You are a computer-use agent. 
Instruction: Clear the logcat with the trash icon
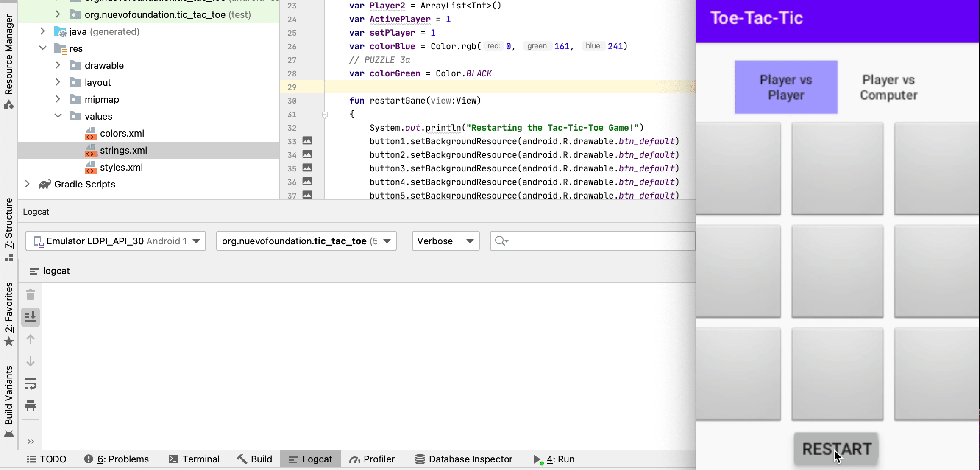[x=30, y=294]
